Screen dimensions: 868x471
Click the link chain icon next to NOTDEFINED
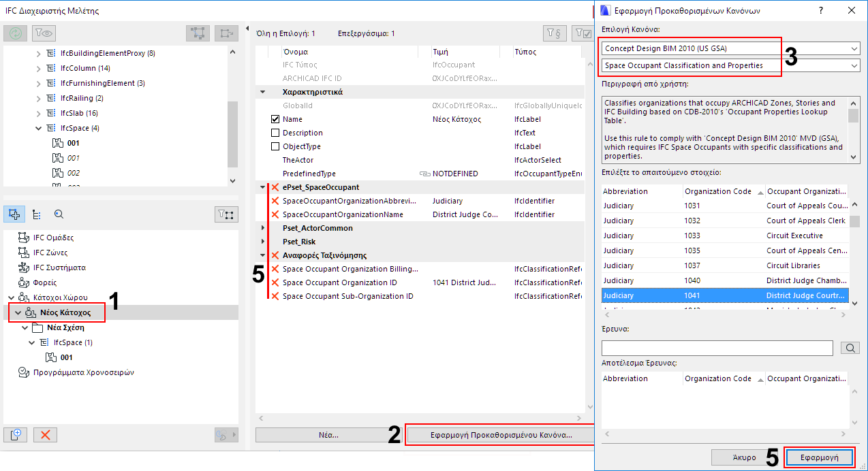[x=424, y=174]
